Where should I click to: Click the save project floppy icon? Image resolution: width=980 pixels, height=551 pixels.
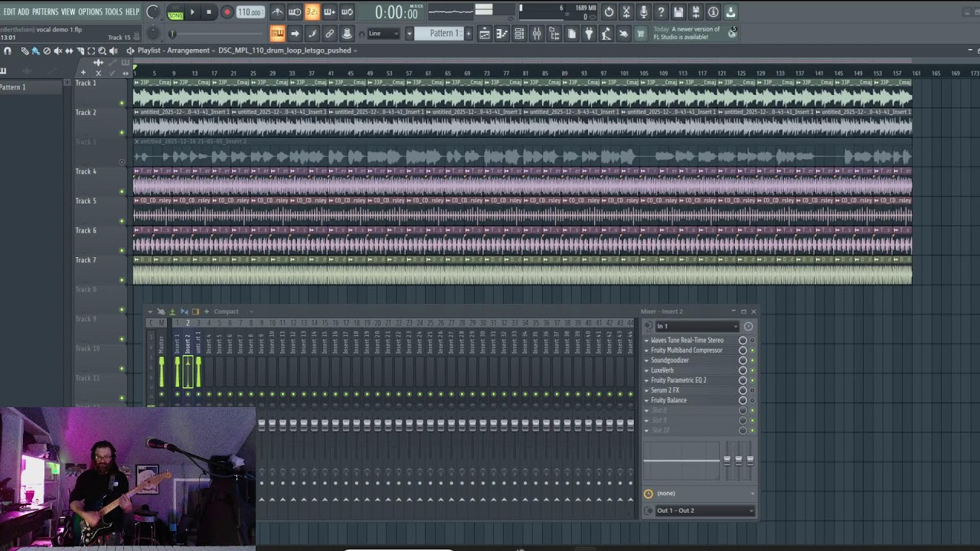(x=678, y=11)
